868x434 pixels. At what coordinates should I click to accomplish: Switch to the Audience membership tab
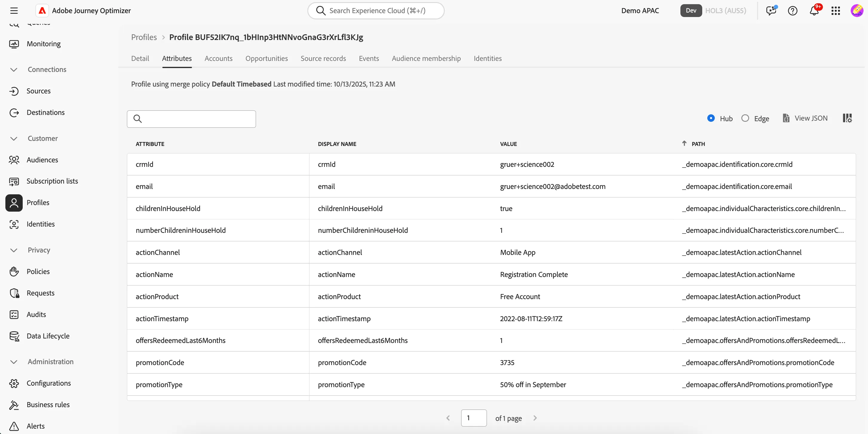click(x=426, y=59)
